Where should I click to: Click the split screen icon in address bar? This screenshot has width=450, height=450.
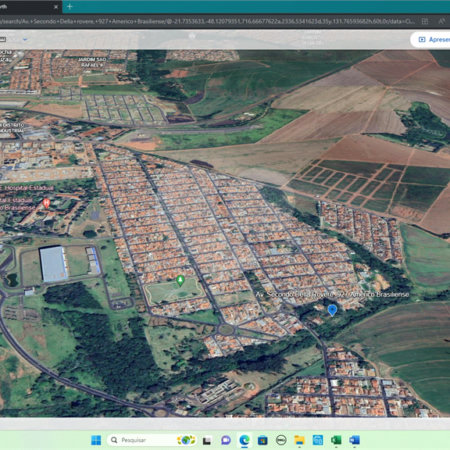pyautogui.click(x=425, y=21)
